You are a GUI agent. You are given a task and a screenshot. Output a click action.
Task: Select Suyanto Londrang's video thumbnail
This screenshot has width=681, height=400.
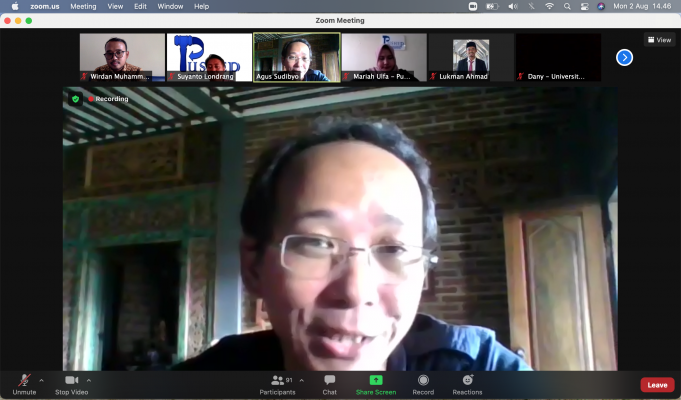click(x=209, y=57)
